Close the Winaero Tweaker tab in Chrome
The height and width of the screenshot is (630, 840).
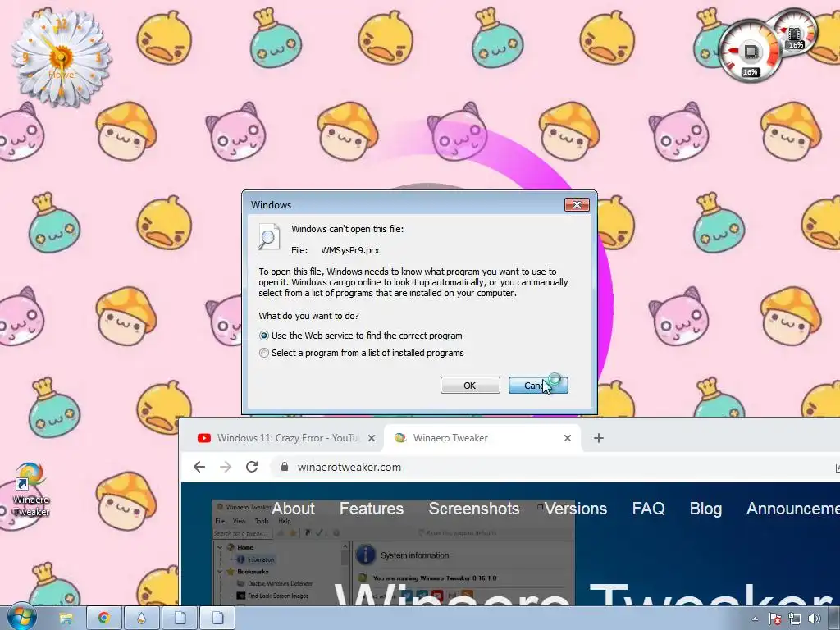click(568, 438)
